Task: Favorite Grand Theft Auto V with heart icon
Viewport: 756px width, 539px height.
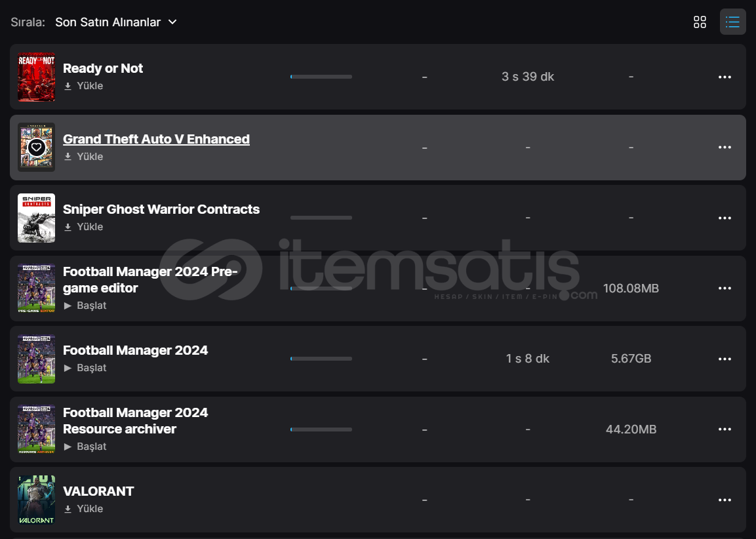Action: tap(37, 148)
